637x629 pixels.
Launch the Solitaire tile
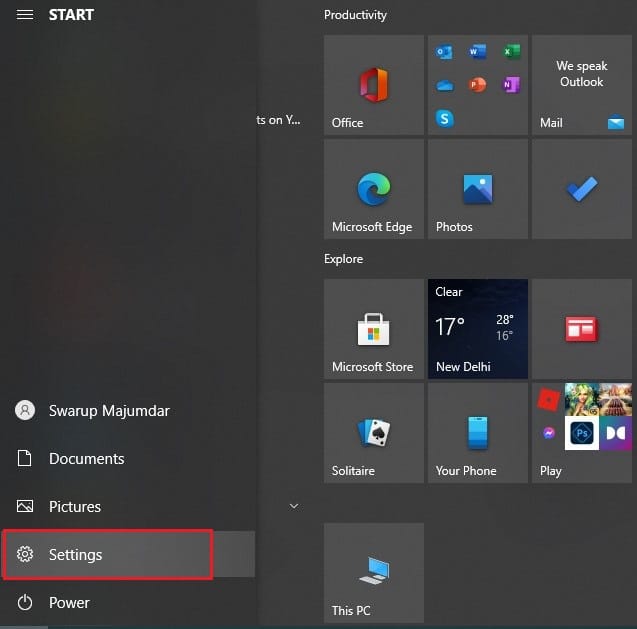[x=374, y=433]
